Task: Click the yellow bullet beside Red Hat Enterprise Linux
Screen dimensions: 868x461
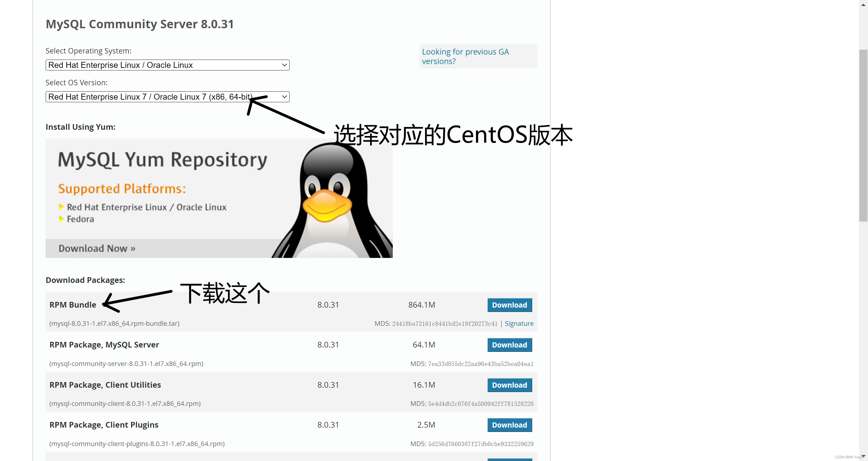Action: 61,207
